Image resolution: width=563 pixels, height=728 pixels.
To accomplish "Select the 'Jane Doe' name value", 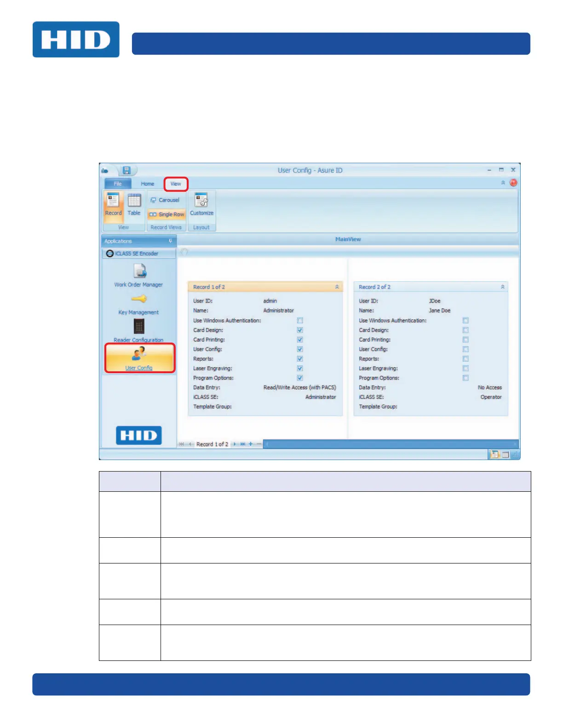I will pos(440,311).
